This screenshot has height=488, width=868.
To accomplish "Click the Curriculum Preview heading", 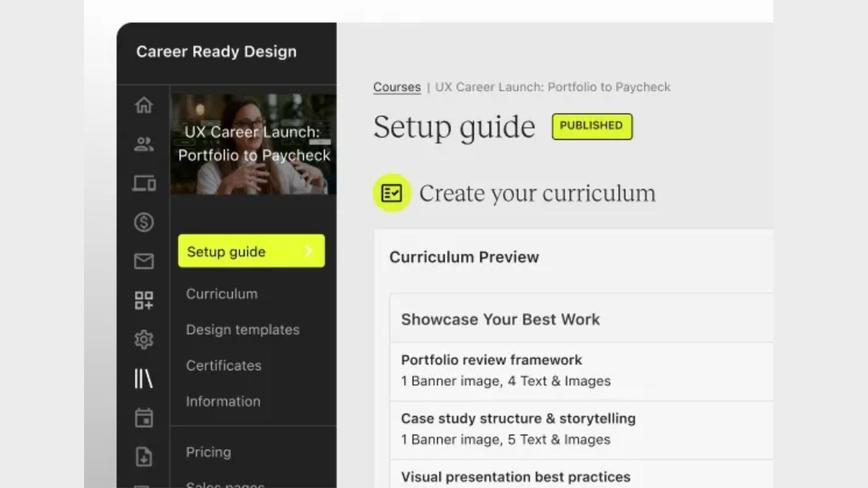I will 464,257.
